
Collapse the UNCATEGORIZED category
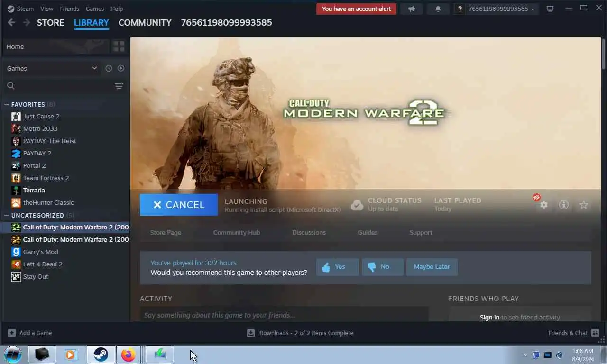[7, 215]
